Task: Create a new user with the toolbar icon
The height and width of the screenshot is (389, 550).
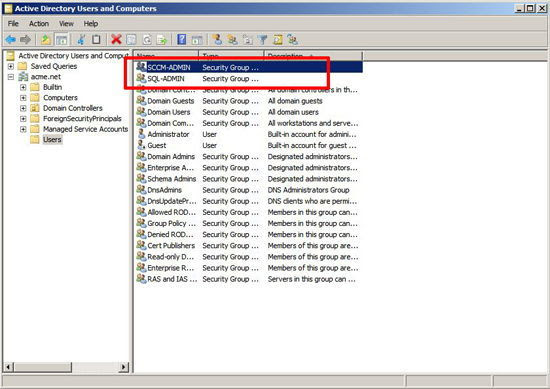Action: point(217,40)
